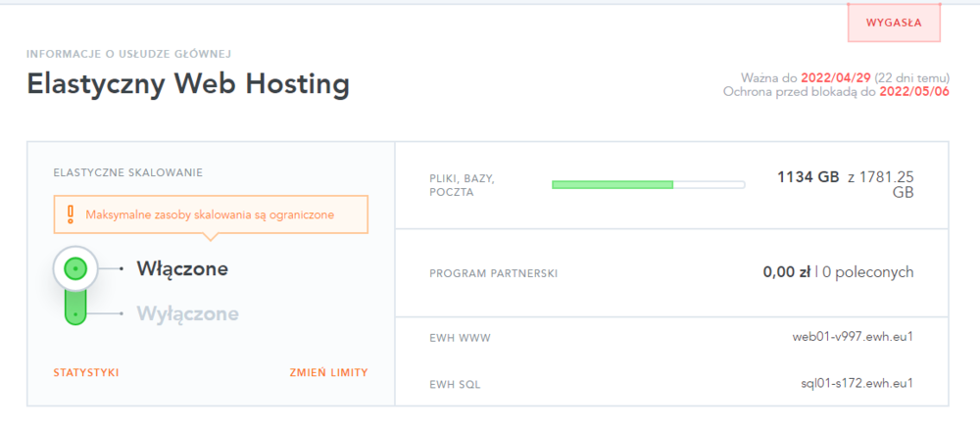
Task: Click the PLIKI, BAZY, POCZTA label
Action: click(x=462, y=185)
